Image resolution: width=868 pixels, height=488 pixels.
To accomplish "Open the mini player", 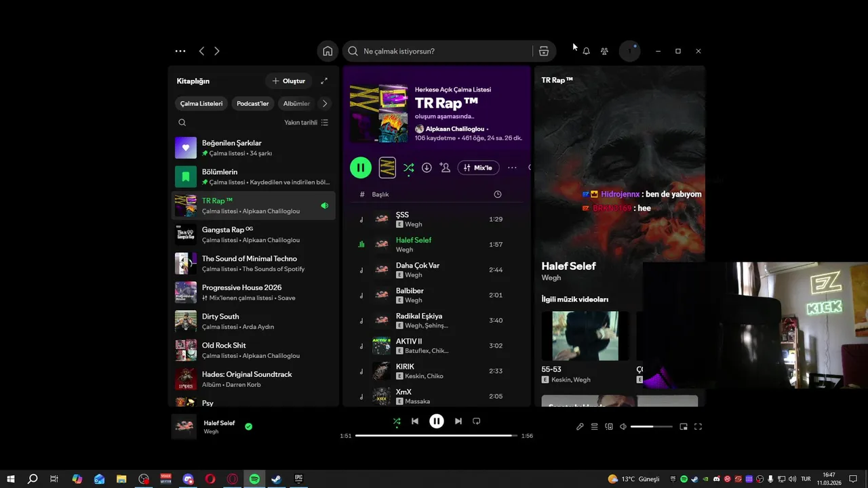I will coord(684,426).
